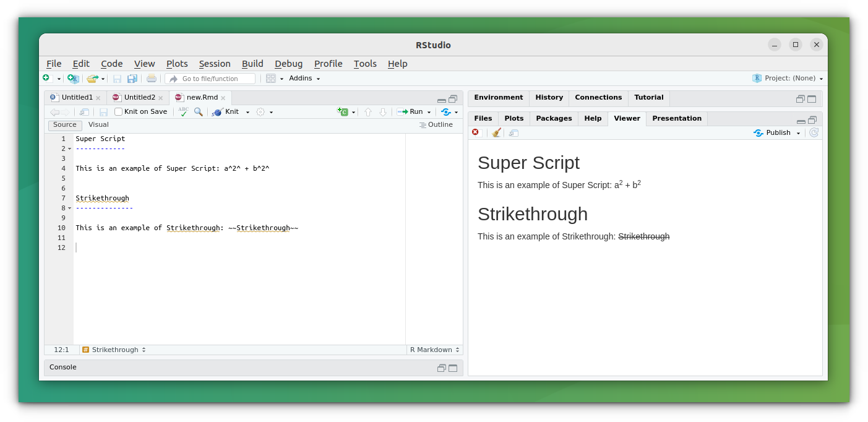
Task: Open the Tools menu
Action: pos(365,64)
